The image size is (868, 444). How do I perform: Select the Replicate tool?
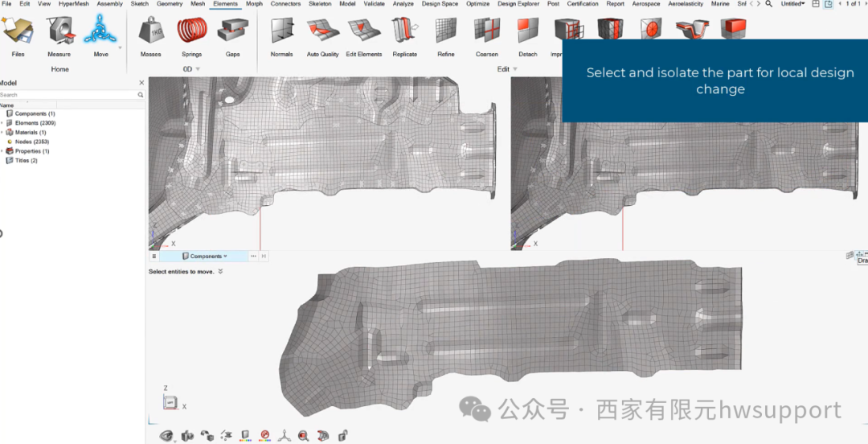[x=404, y=35]
